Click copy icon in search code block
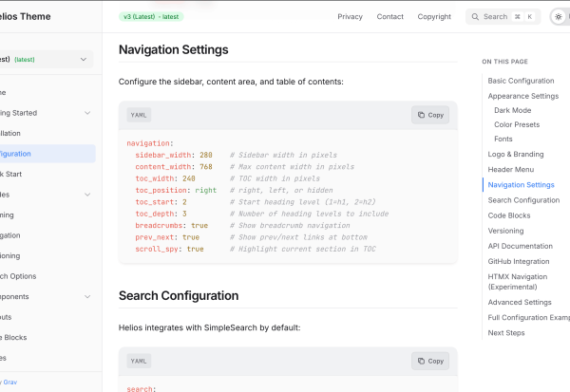Screen dimensions: 570x392 (421, 361)
